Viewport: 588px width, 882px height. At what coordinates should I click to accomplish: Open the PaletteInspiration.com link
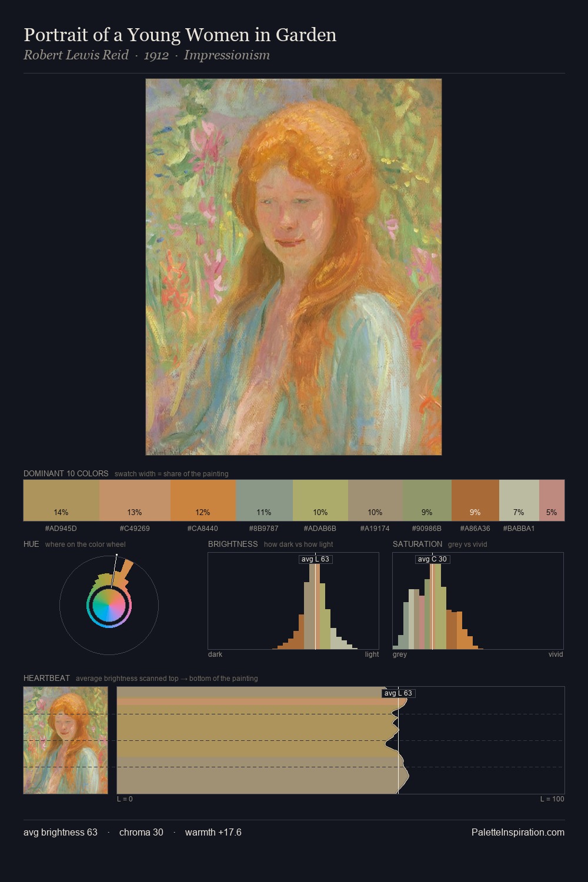pyautogui.click(x=518, y=832)
